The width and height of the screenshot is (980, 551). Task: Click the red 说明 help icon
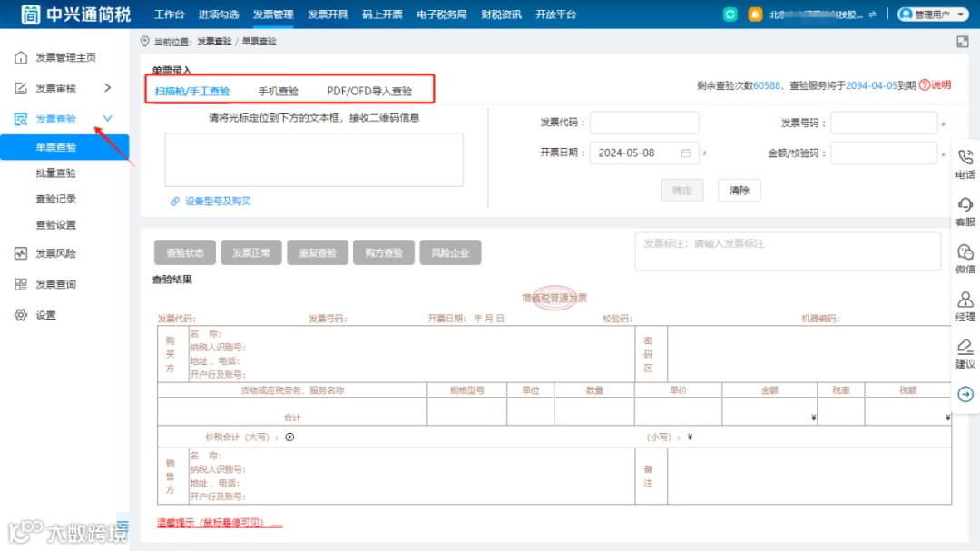(x=925, y=85)
